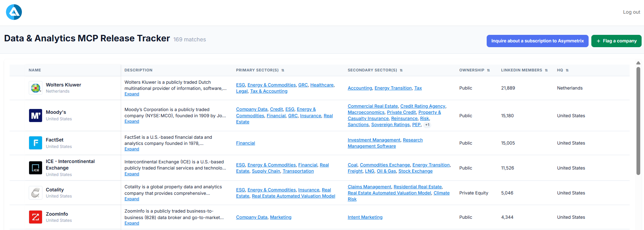Open Transportation sector link in ICE row
This screenshot has height=230, width=644.
click(x=298, y=171)
